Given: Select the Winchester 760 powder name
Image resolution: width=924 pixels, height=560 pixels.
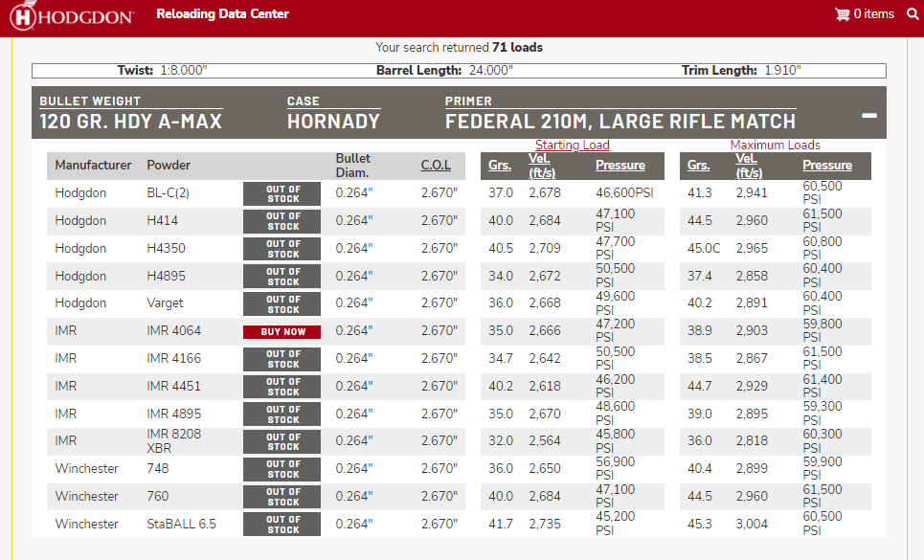Looking at the screenshot, I should coord(157,497).
